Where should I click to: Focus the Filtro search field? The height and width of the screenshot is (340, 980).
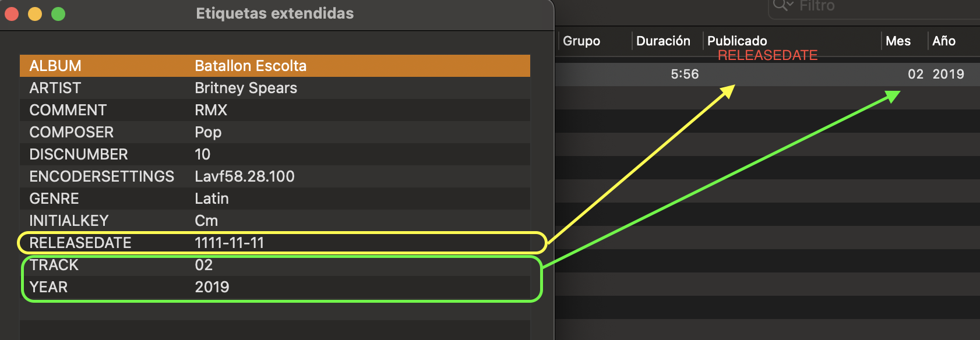(874, 7)
